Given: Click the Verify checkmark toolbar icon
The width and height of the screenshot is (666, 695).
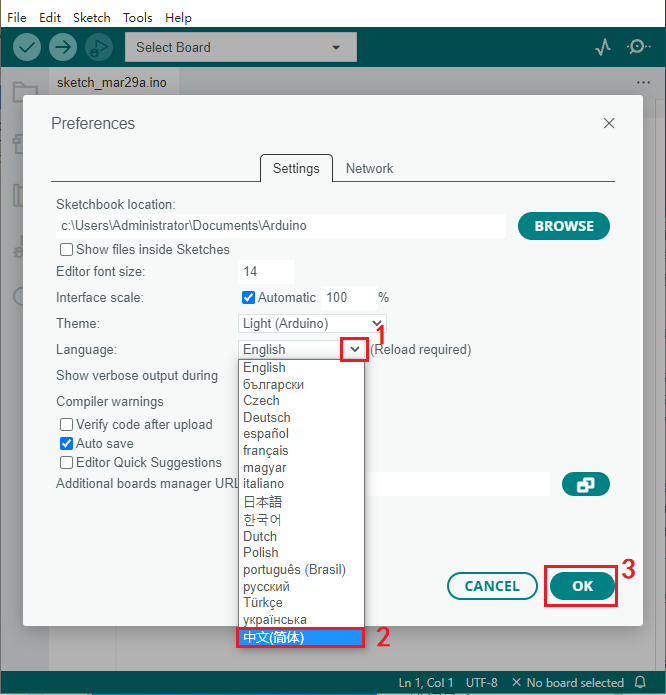Looking at the screenshot, I should (27, 47).
